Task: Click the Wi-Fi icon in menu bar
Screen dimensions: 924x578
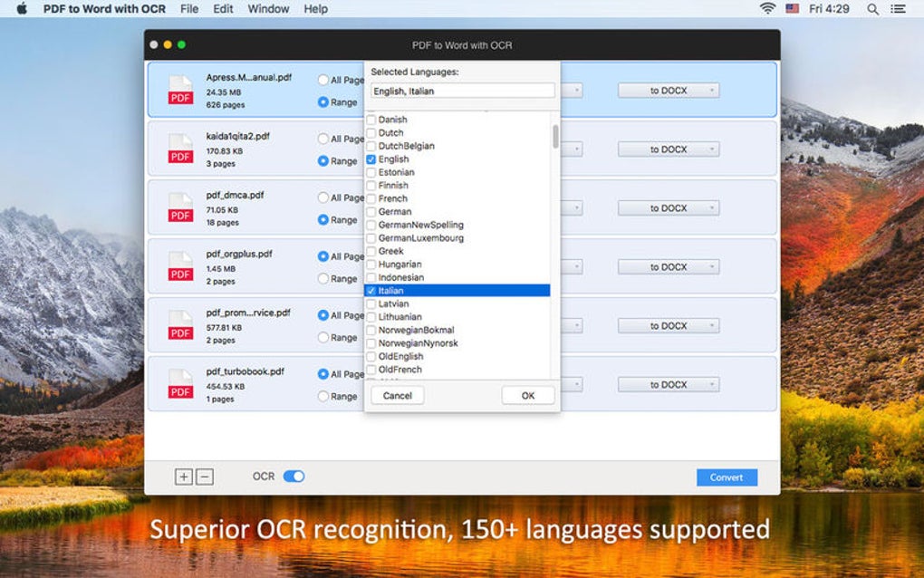Action: (x=767, y=8)
